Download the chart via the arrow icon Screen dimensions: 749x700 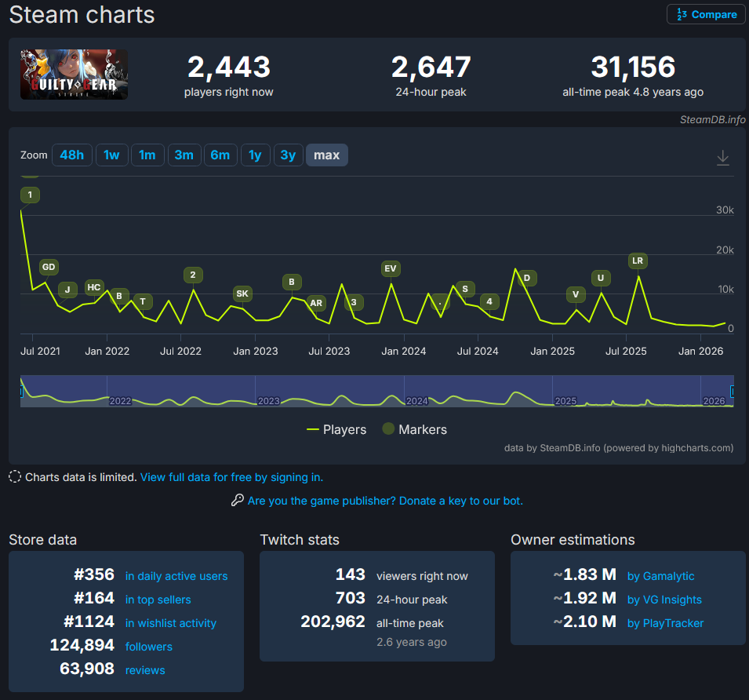723,157
